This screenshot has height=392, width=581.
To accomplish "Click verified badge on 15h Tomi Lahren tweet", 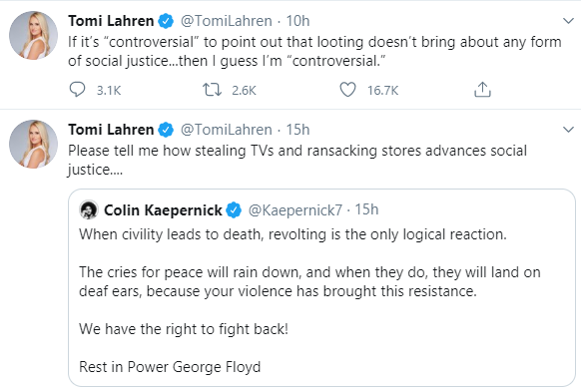I will [166, 130].
